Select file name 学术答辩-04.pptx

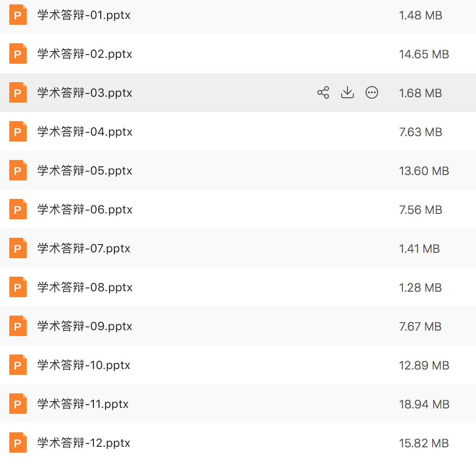coord(85,132)
